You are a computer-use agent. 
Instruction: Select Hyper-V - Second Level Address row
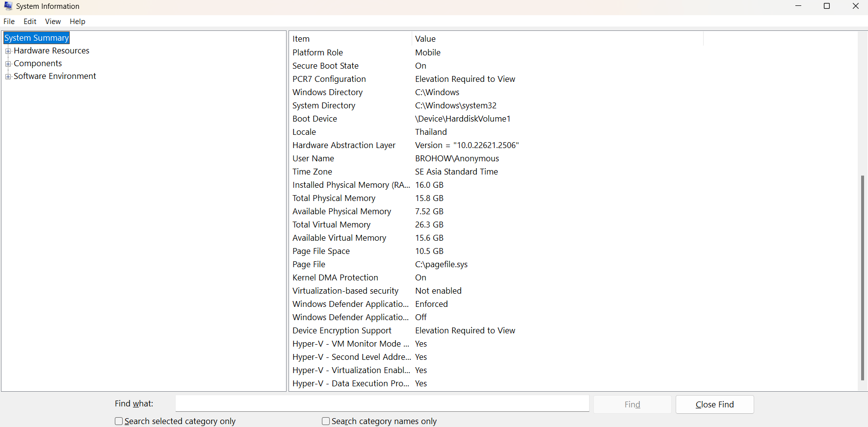coord(496,357)
